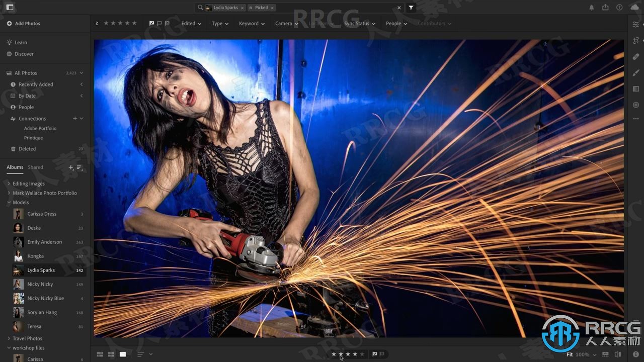The width and height of the screenshot is (644, 362).
Task: Flag photo as Picked in bottom bar
Action: (374, 354)
